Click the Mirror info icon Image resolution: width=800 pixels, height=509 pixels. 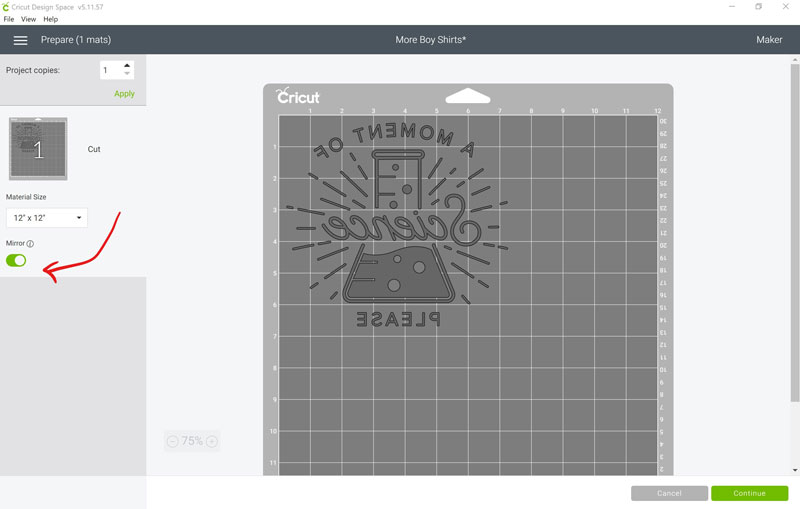[30, 244]
